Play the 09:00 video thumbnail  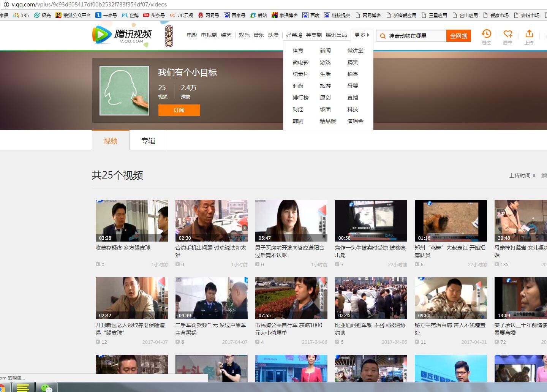pyautogui.click(x=451, y=298)
